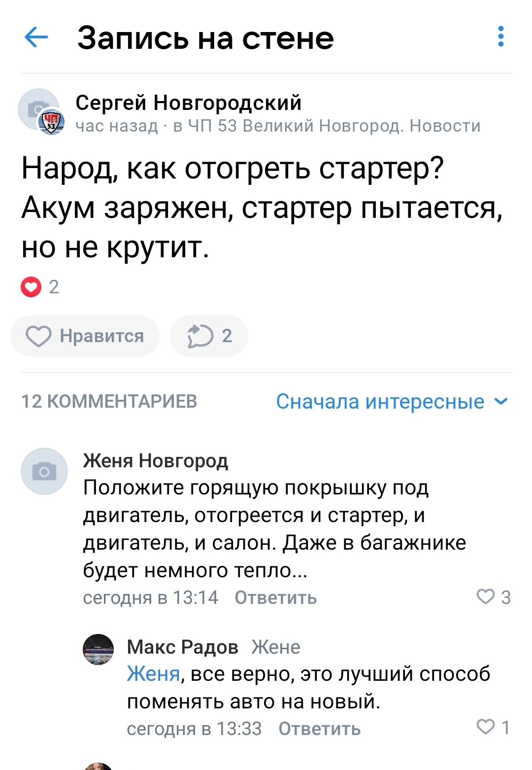Tap the blue Женя mention link
The image size is (532, 770).
coord(153,674)
